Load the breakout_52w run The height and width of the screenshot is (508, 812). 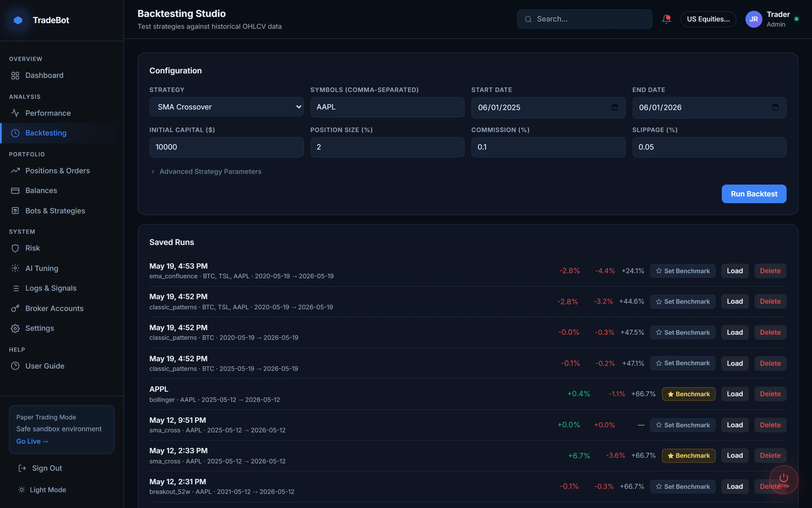[735, 487]
